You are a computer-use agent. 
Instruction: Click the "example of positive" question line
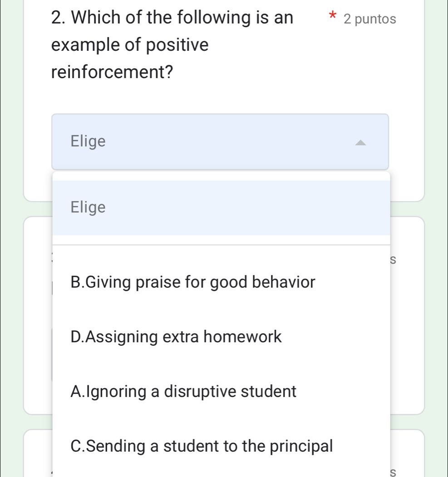click(x=130, y=45)
